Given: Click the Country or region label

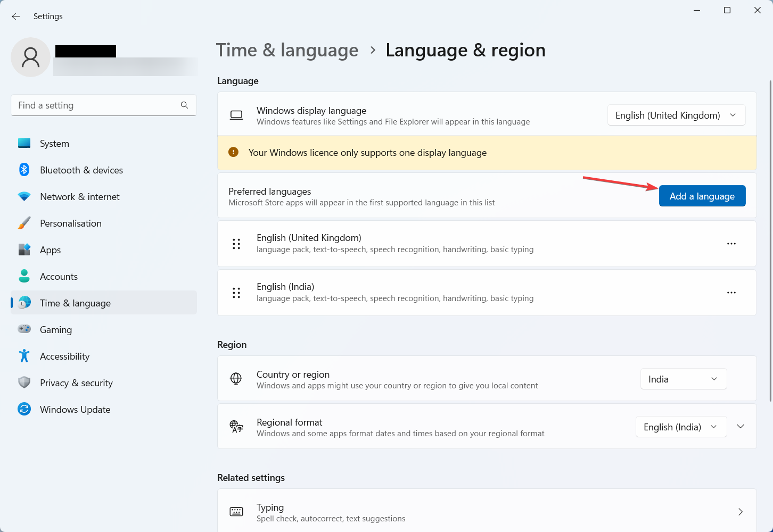Looking at the screenshot, I should click(293, 375).
